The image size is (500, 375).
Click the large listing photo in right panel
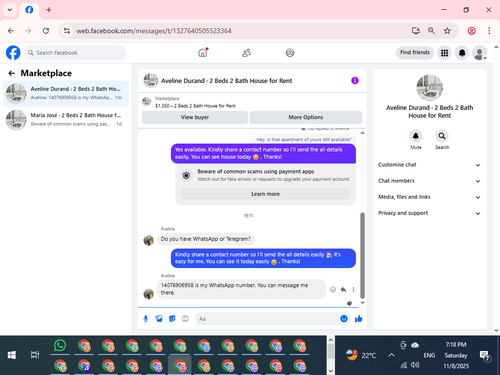tap(430, 88)
